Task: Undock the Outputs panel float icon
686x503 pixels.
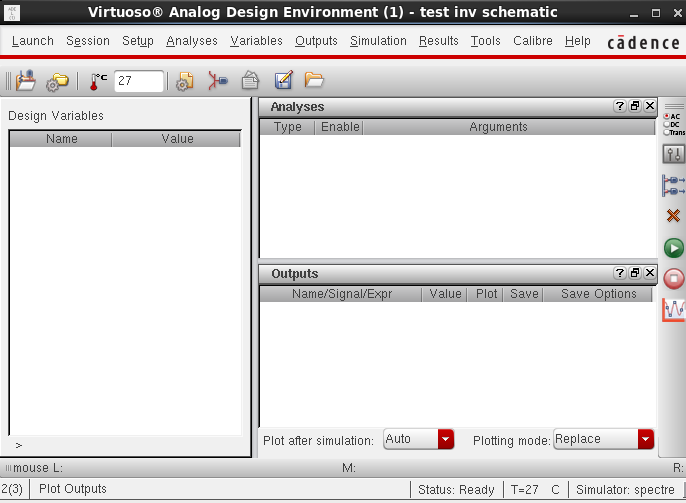Action: coord(635,273)
